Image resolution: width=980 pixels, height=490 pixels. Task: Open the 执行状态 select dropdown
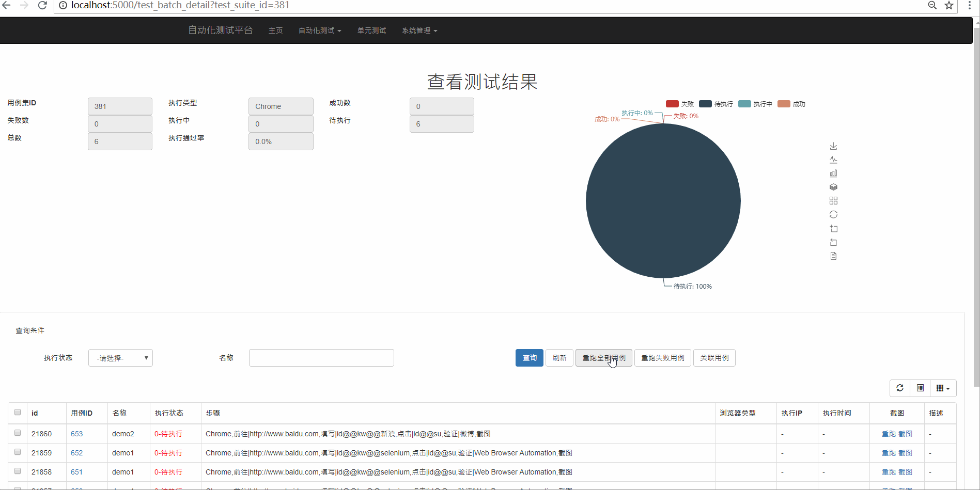pos(120,358)
